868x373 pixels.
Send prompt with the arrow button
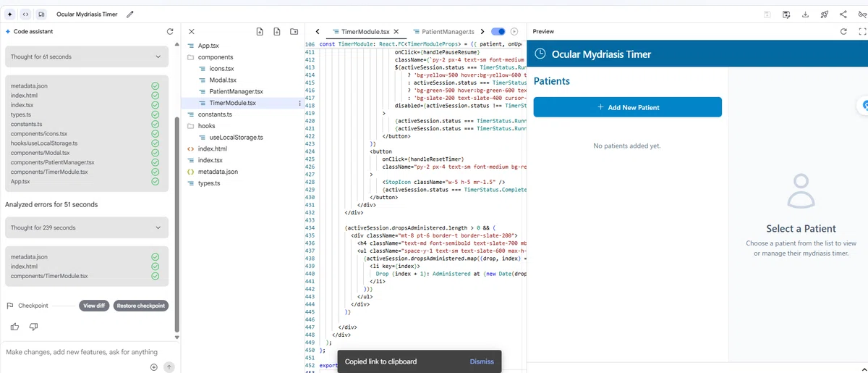pos(169,367)
